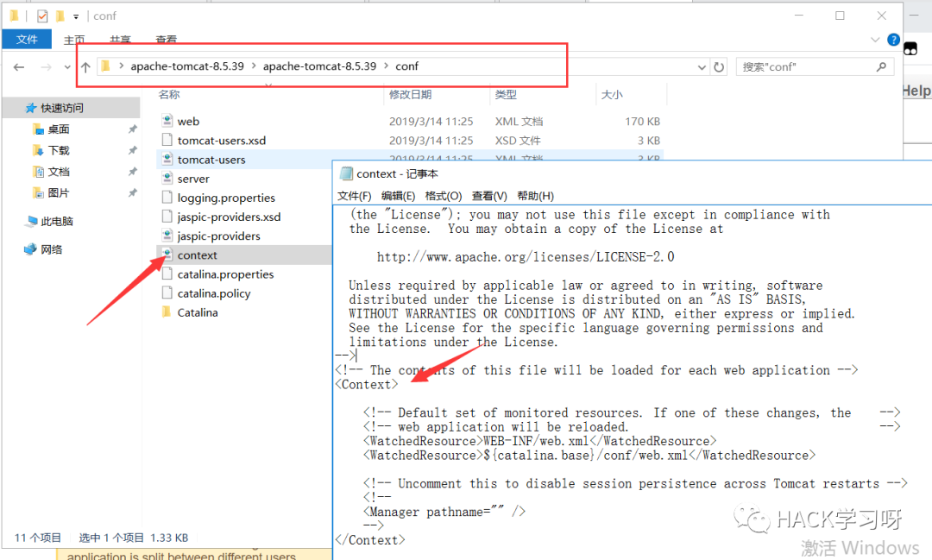Open 桌面 in quick access

59,129
